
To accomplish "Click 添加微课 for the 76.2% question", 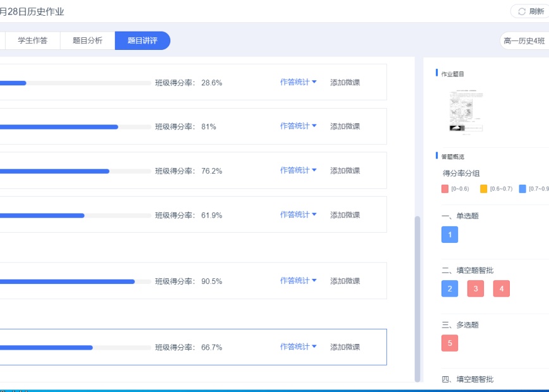I will pos(345,171).
